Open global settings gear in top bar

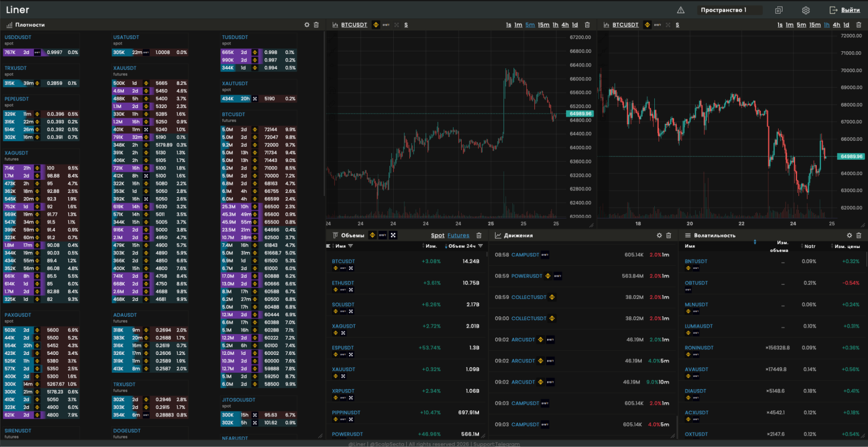point(805,10)
